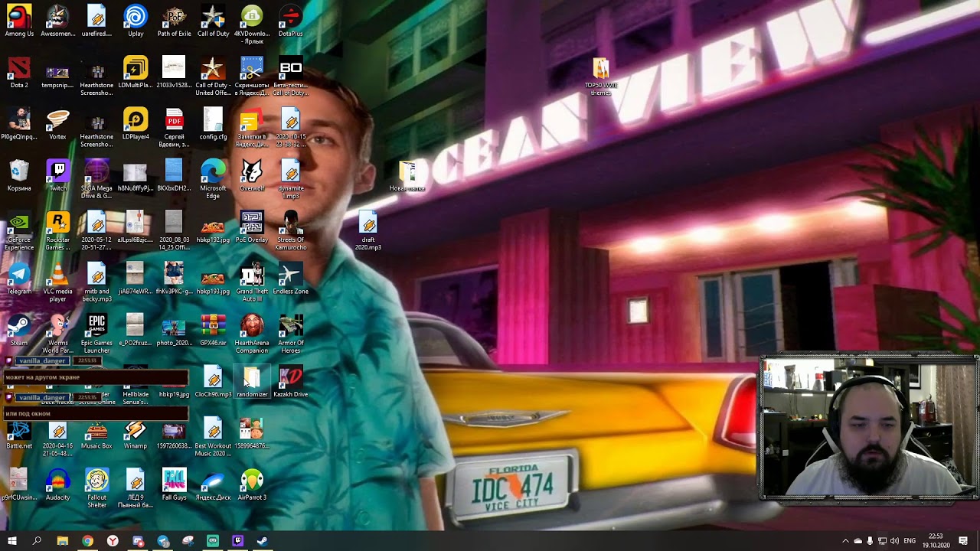This screenshot has height=551, width=980.
Task: Open draft 2020.mp3 file
Action: point(368,230)
